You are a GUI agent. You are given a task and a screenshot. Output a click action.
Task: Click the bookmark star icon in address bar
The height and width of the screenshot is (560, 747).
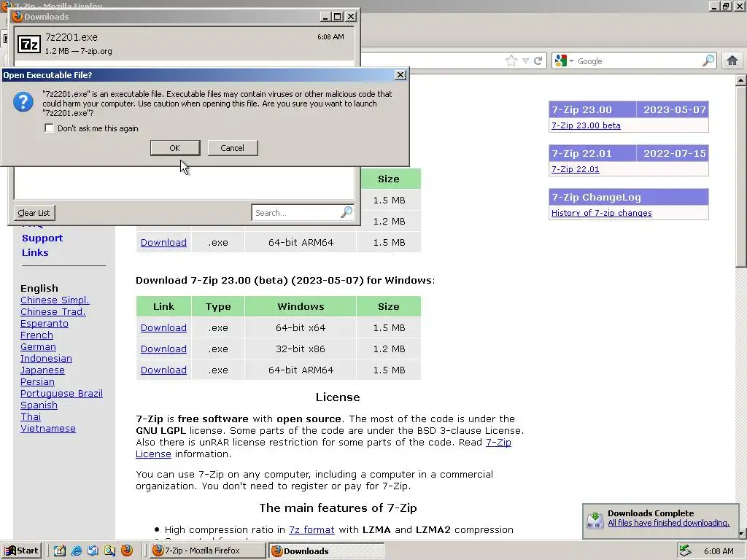click(x=511, y=61)
